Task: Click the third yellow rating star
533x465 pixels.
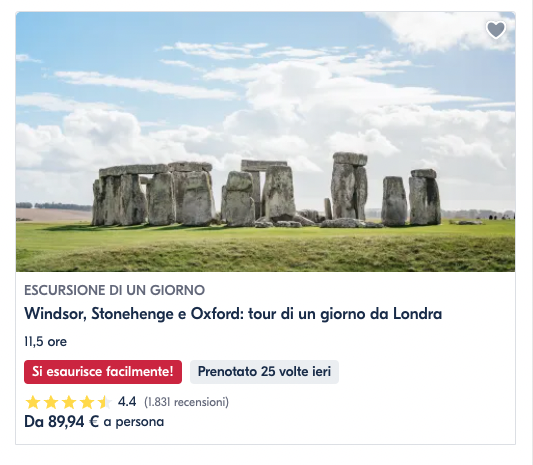Action: click(69, 402)
